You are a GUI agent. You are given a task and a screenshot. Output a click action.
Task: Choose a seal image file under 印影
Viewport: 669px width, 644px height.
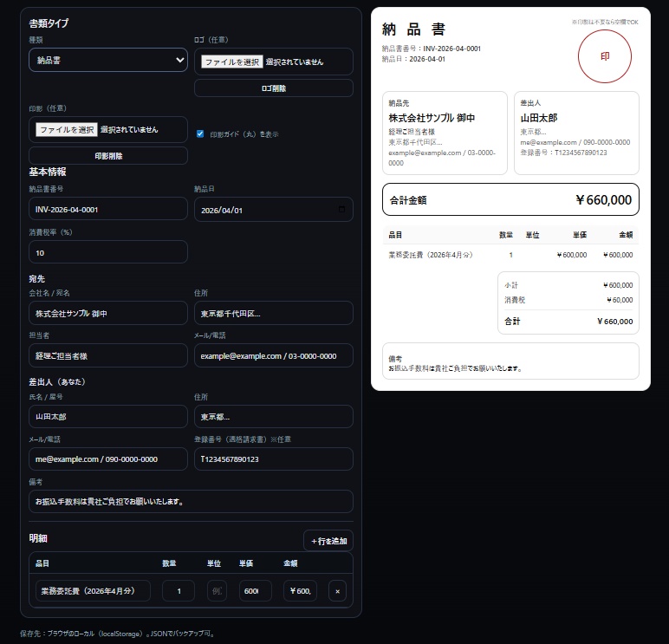[67, 129]
